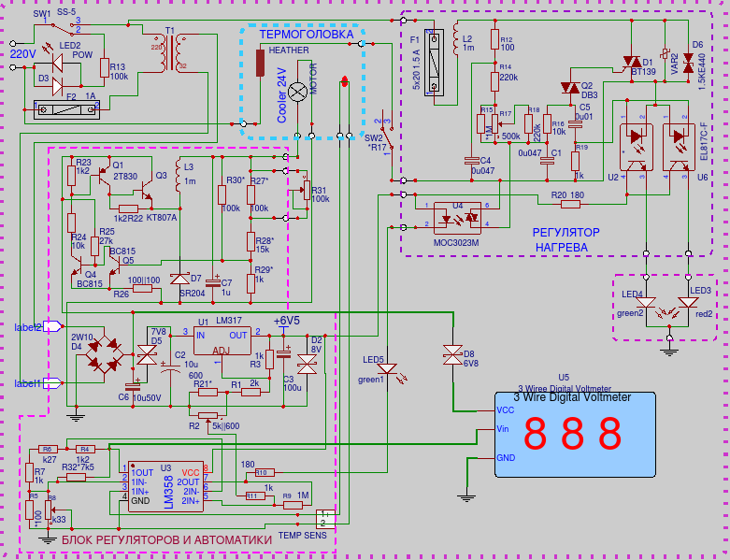Click the ТЕРМОГОЛОВКА block title
The height and width of the screenshot is (560, 730).
299,34
